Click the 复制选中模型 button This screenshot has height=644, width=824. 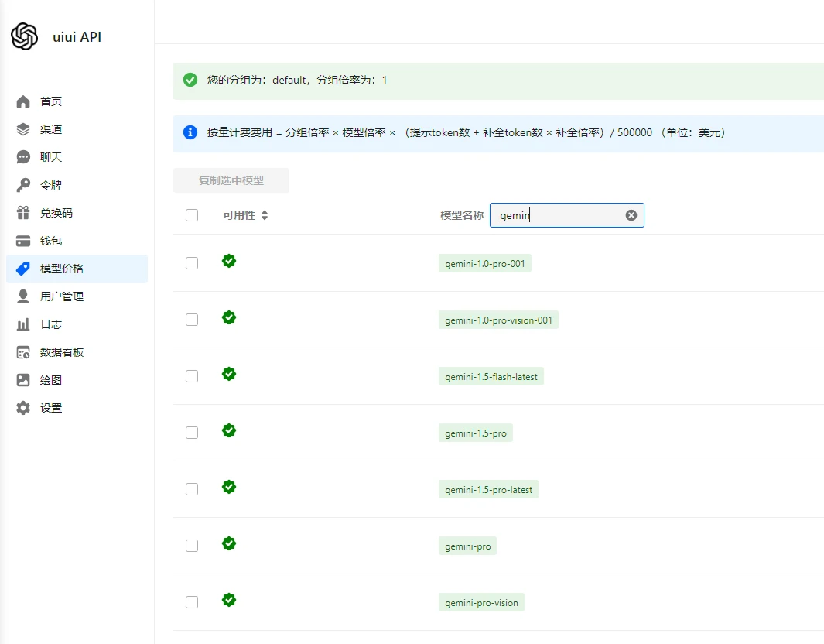click(231, 180)
